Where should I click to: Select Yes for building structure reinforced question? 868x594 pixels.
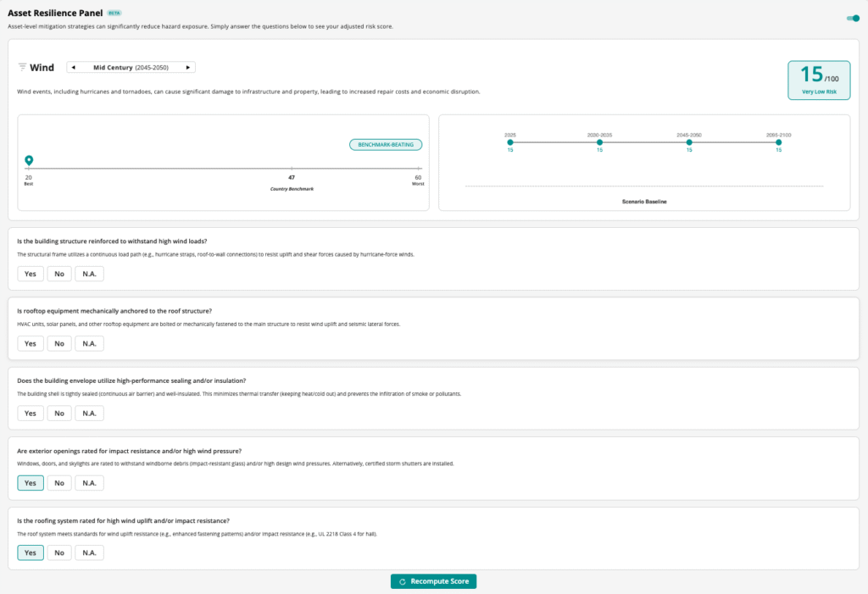[30, 274]
